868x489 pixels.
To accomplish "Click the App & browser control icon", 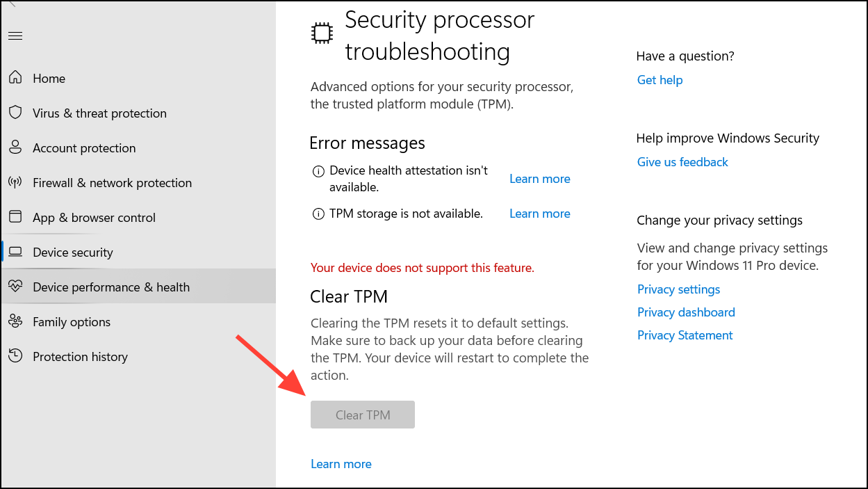I will [15, 217].
